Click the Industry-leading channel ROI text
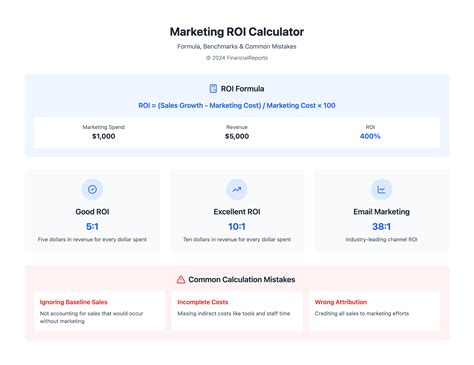The width and height of the screenshot is (474, 365). point(381,239)
